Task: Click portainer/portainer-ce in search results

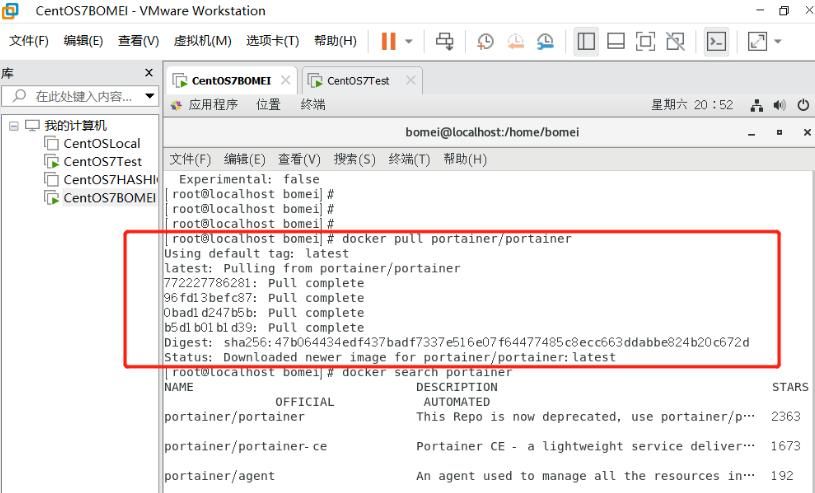Action: [245, 447]
